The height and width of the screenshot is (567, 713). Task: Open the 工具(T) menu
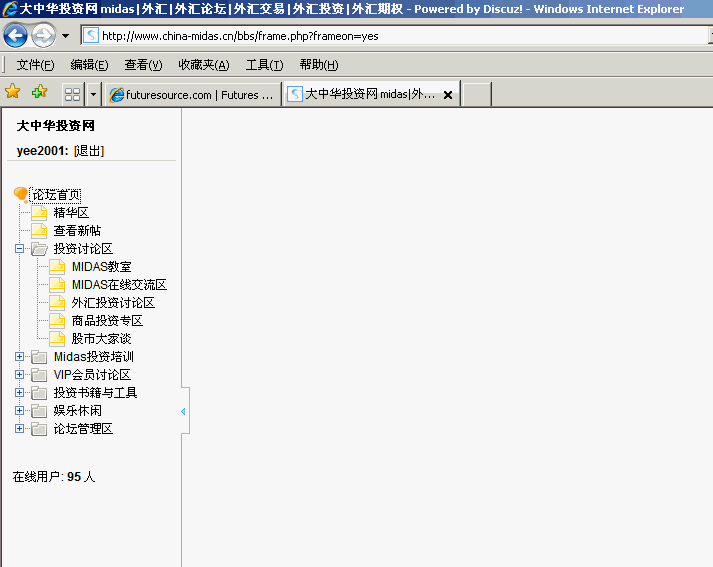point(264,65)
